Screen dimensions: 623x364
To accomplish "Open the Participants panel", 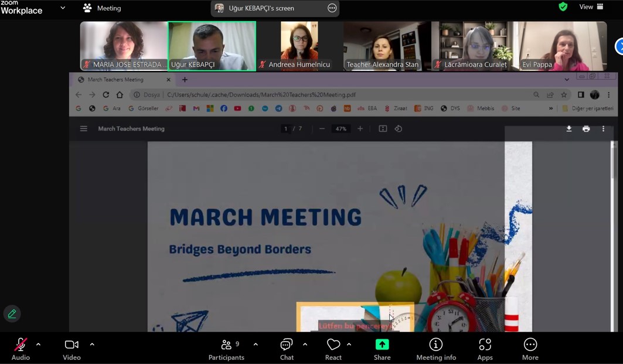I will (226, 349).
